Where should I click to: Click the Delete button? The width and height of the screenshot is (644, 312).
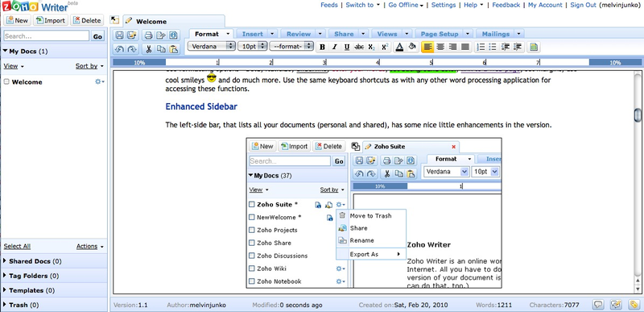pos(87,20)
